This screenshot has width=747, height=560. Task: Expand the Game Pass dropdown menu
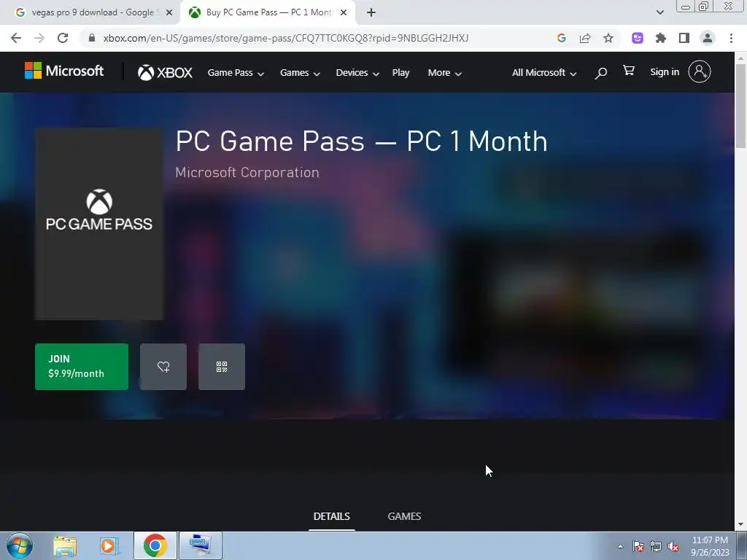tap(236, 73)
